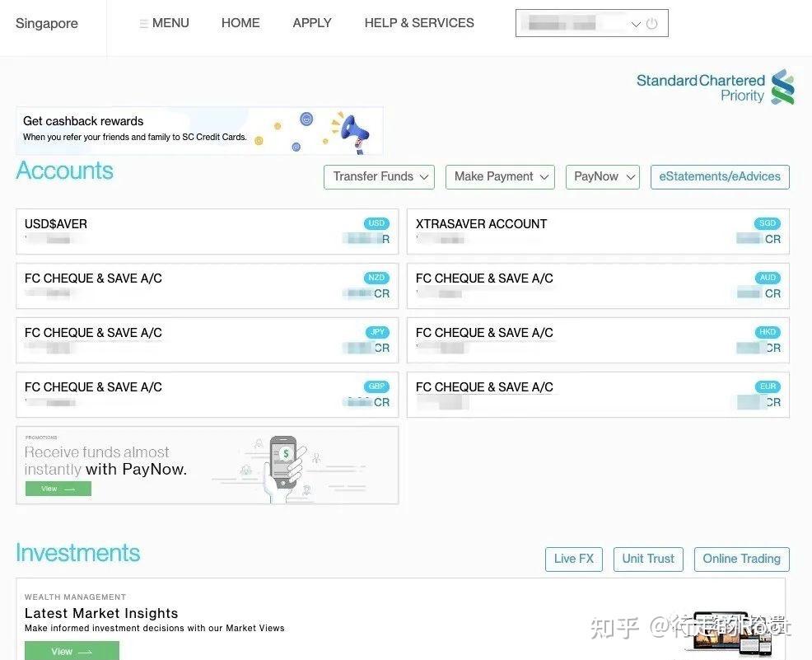Expand the blurred user name dropdown chevron
The width and height of the screenshot is (812, 660).
[x=636, y=24]
